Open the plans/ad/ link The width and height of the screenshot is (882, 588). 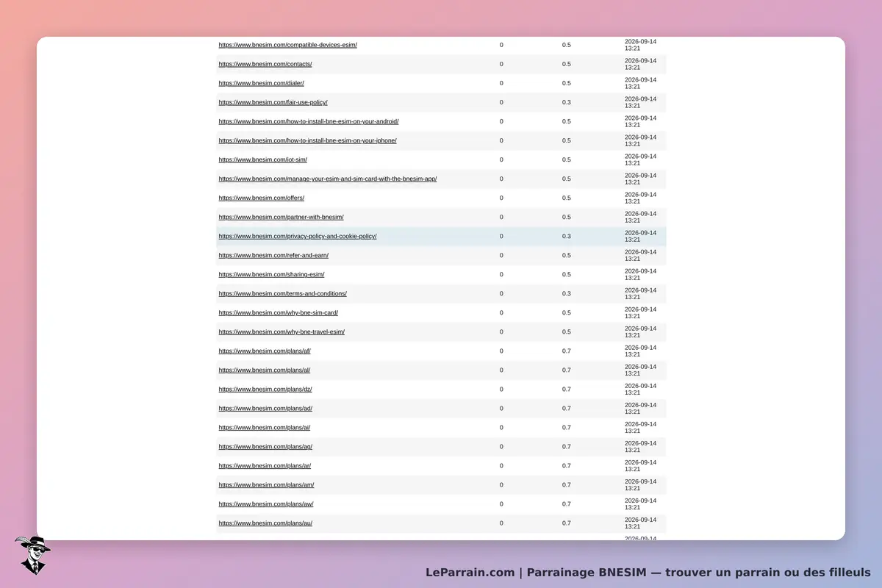265,408
